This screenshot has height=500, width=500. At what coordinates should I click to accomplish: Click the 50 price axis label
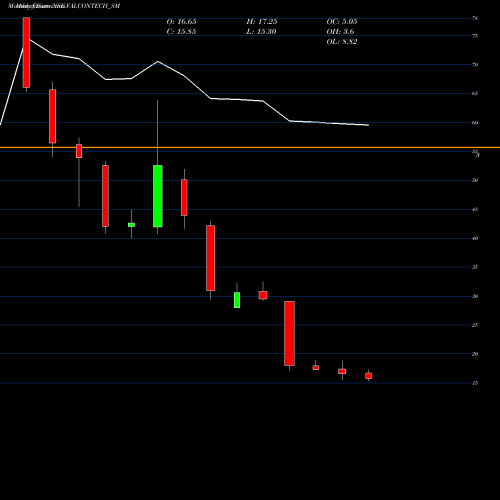click(x=475, y=180)
